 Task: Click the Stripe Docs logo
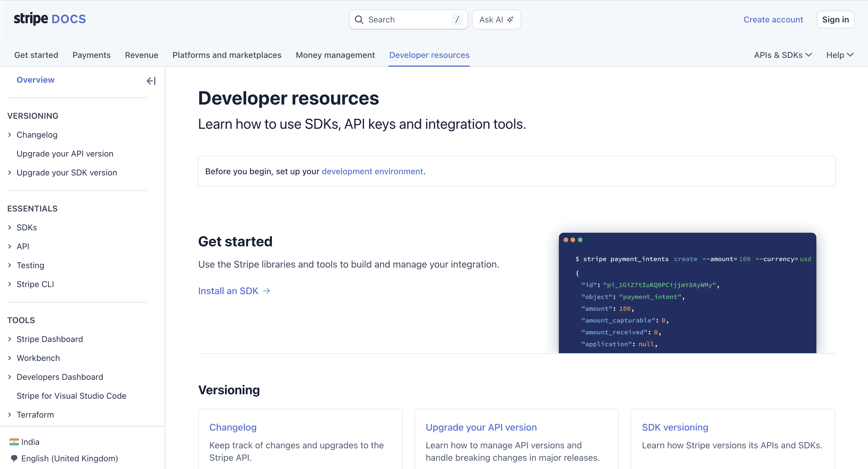(50, 19)
